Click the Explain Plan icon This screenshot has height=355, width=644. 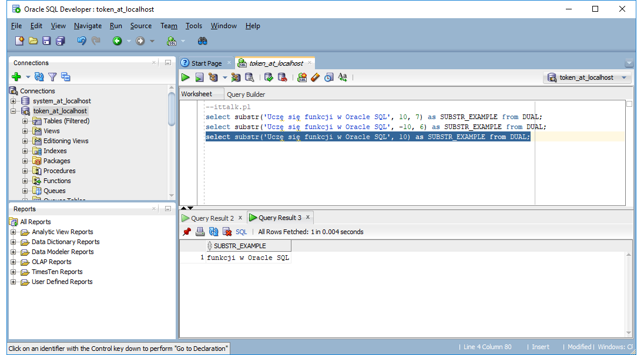(213, 77)
